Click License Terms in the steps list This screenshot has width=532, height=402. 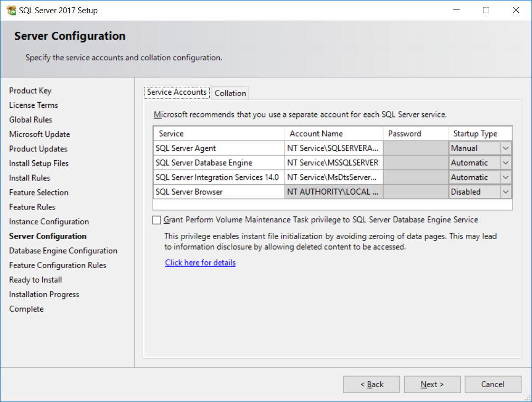(x=34, y=105)
